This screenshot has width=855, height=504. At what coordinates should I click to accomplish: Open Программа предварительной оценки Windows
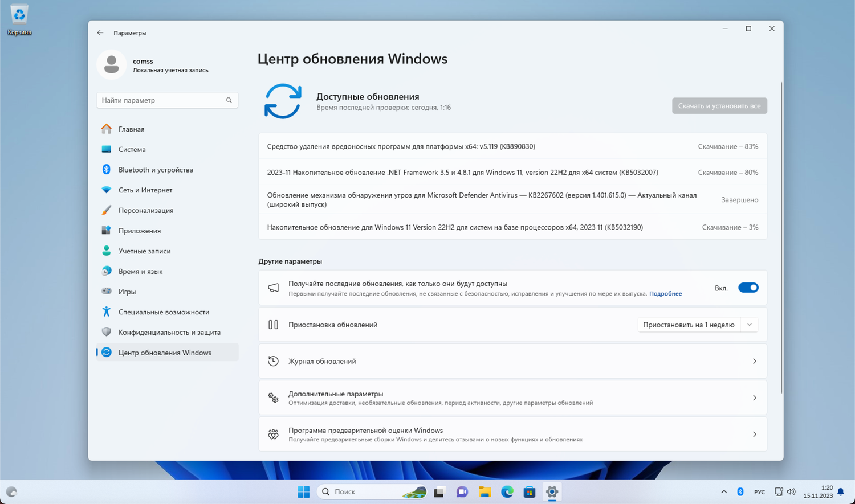[x=512, y=435]
